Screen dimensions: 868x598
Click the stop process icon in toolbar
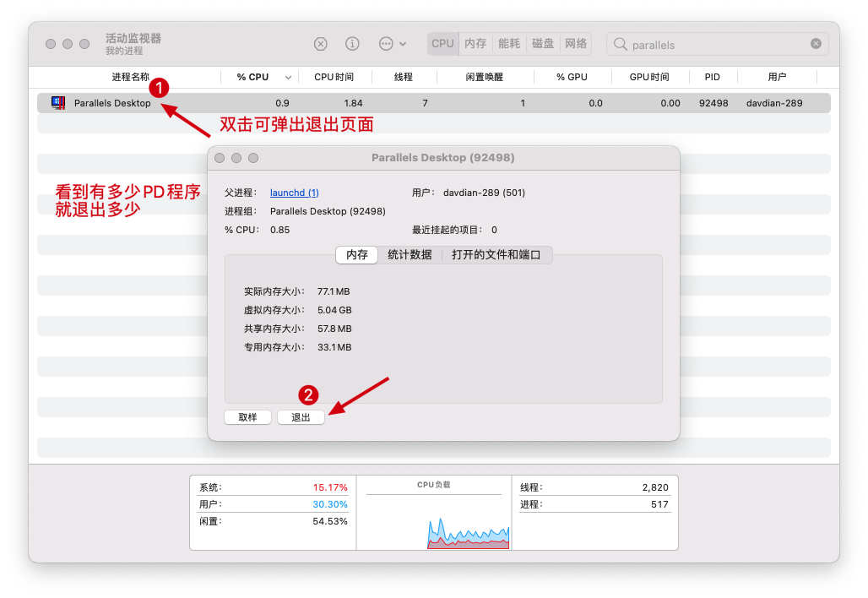pos(321,44)
